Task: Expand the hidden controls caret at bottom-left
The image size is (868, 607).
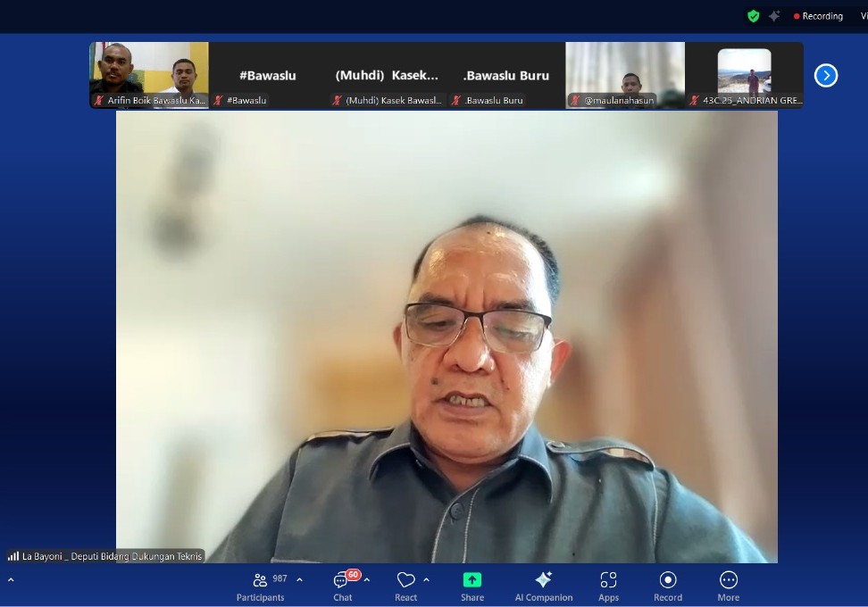Action: (11, 580)
